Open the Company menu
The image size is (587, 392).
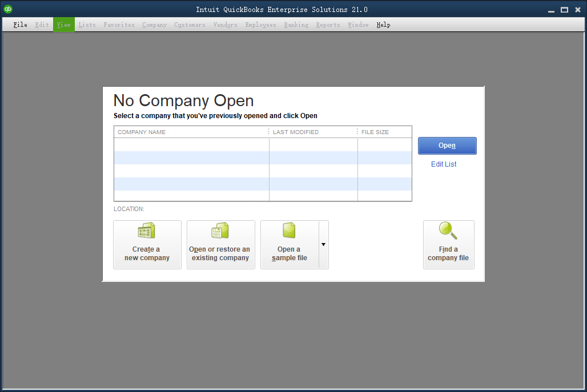[154, 25]
